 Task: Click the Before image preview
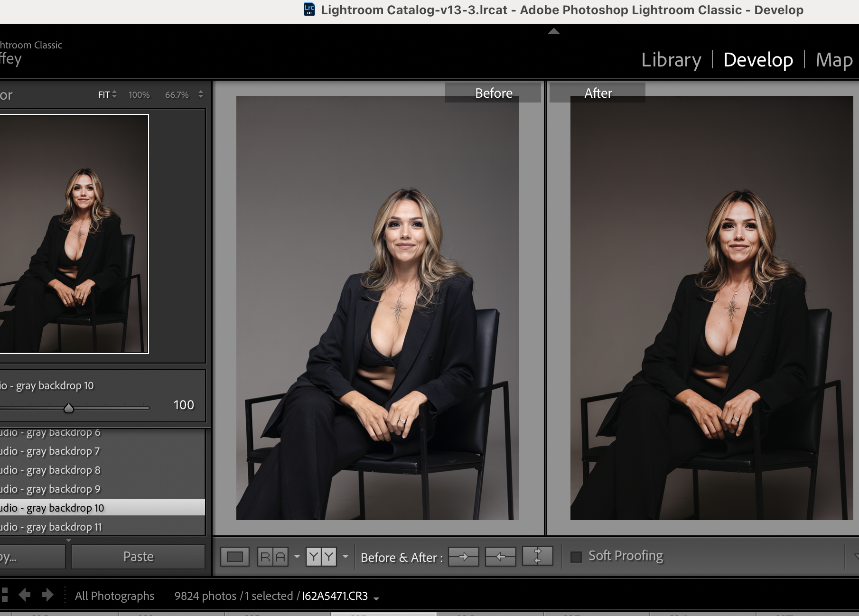[x=377, y=308]
